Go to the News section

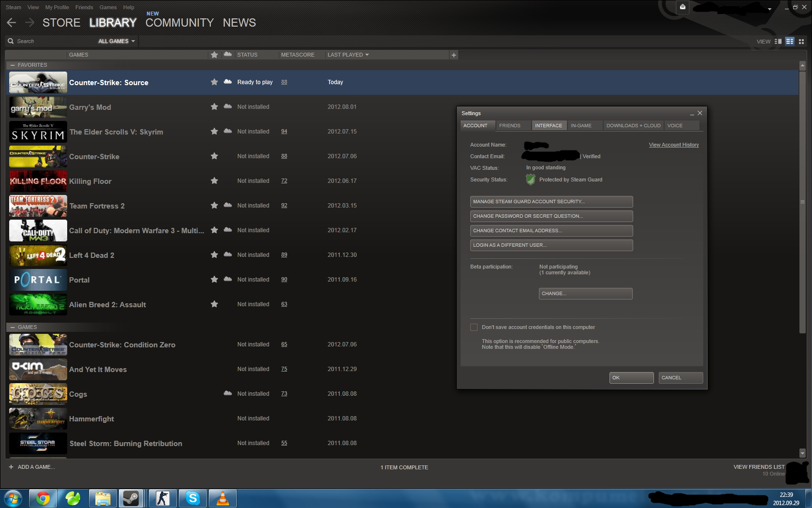coord(239,23)
